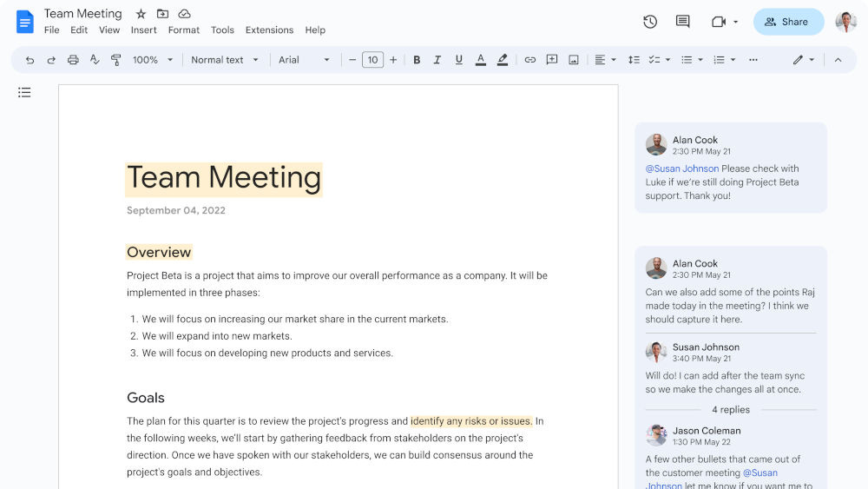The image size is (868, 489).
Task: Open the Arial font dropdown
Action: 304,60
